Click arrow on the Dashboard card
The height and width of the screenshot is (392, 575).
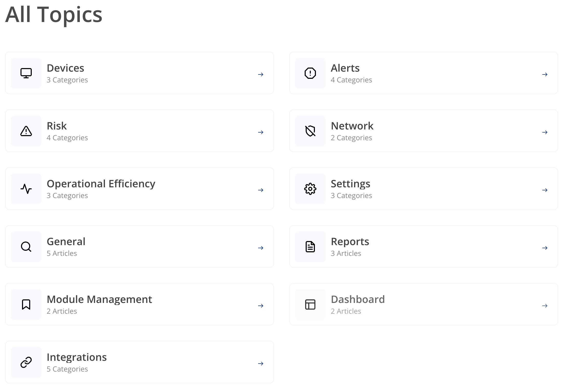(x=545, y=306)
